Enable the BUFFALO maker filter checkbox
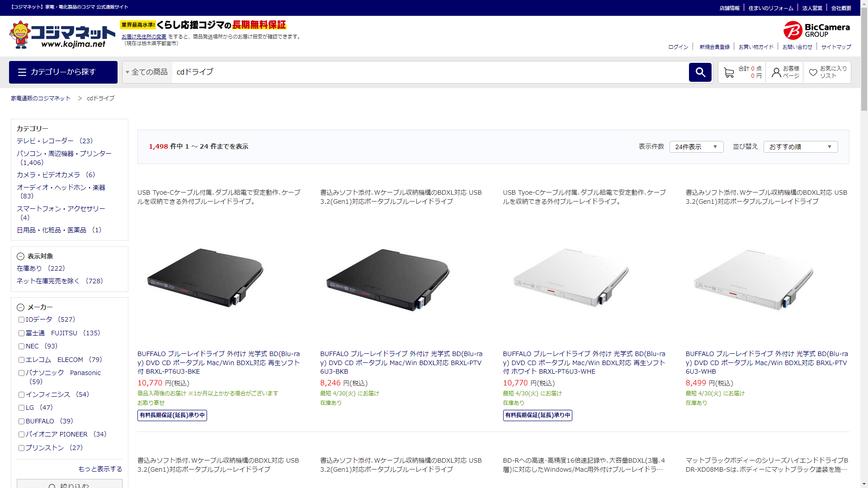 [x=21, y=422]
